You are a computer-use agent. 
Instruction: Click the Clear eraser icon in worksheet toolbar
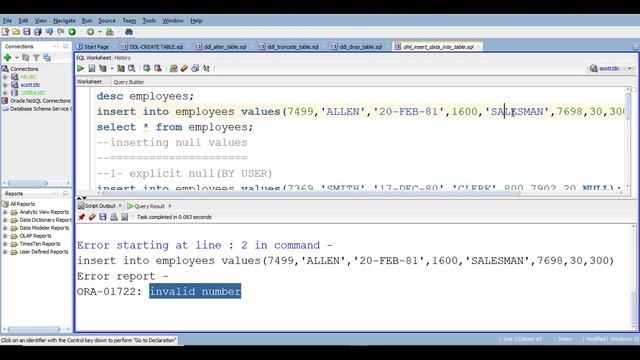click(x=184, y=68)
